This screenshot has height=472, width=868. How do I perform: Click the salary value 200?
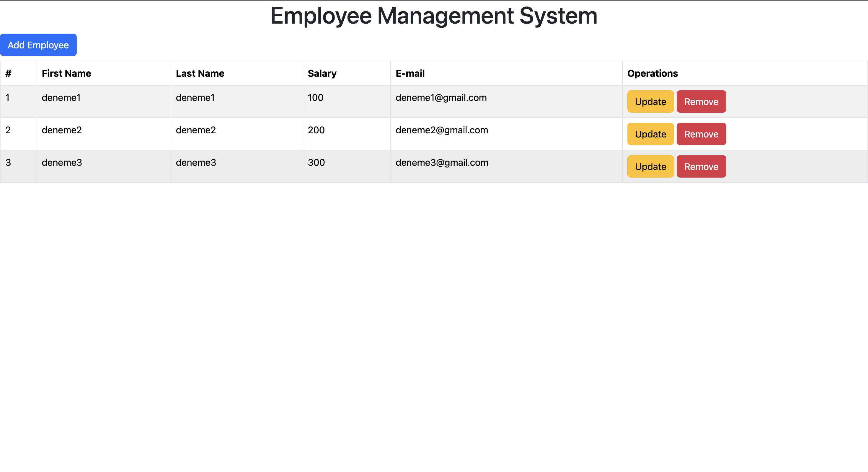(x=316, y=130)
